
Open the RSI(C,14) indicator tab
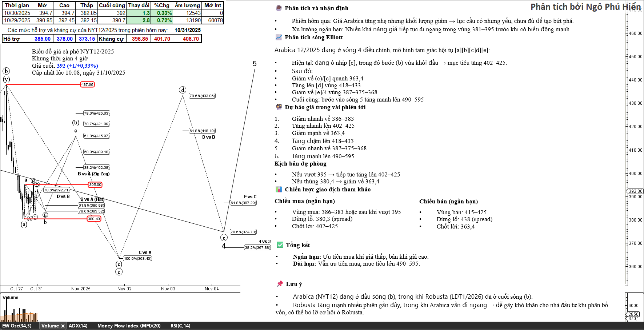coord(180,326)
